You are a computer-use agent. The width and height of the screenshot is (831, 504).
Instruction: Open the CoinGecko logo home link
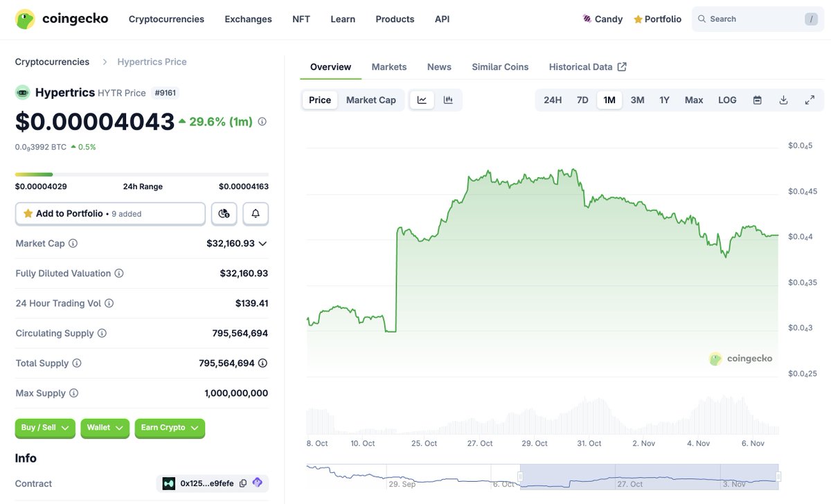point(62,19)
